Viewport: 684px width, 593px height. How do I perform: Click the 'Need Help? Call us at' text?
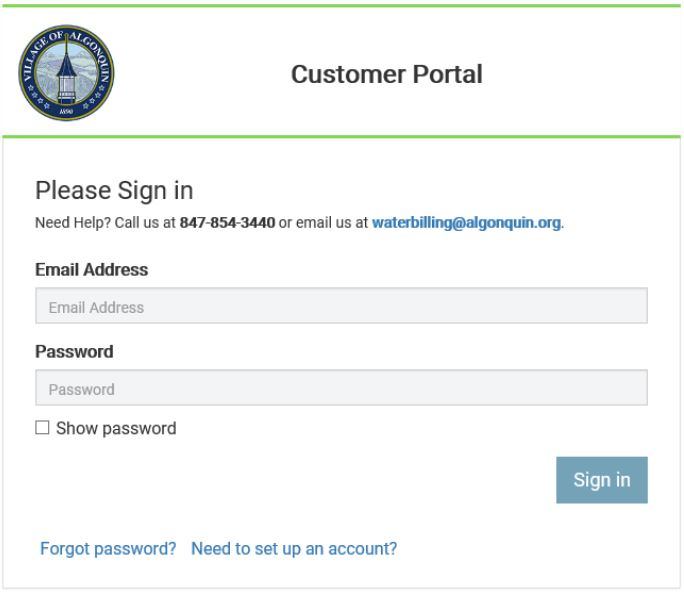(105, 223)
